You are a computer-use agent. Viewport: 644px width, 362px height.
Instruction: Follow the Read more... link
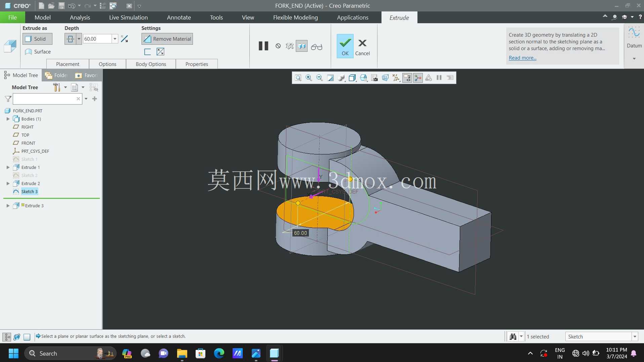tap(522, 58)
